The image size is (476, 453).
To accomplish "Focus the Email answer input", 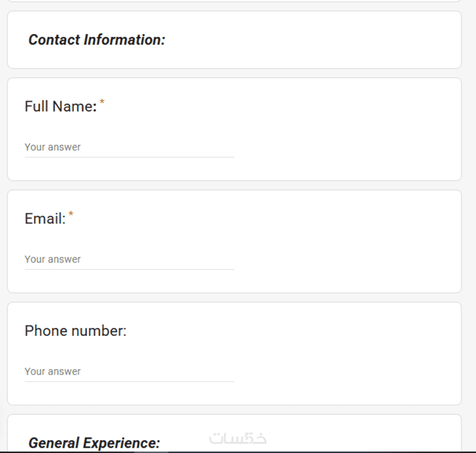I will pos(129,259).
